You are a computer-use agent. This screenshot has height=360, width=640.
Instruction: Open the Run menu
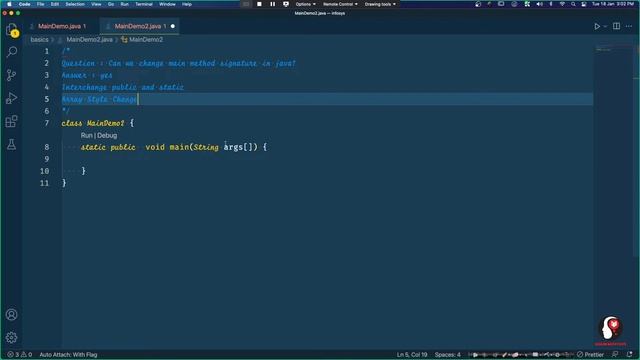(124, 4)
